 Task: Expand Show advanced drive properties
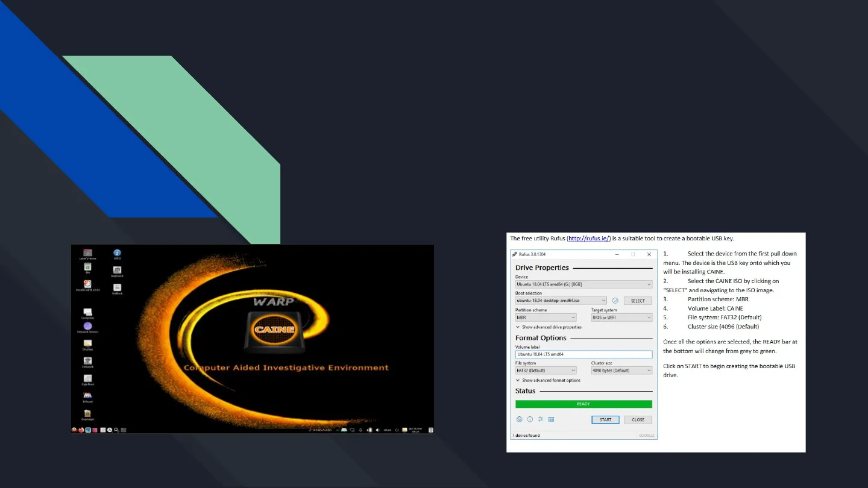point(549,327)
